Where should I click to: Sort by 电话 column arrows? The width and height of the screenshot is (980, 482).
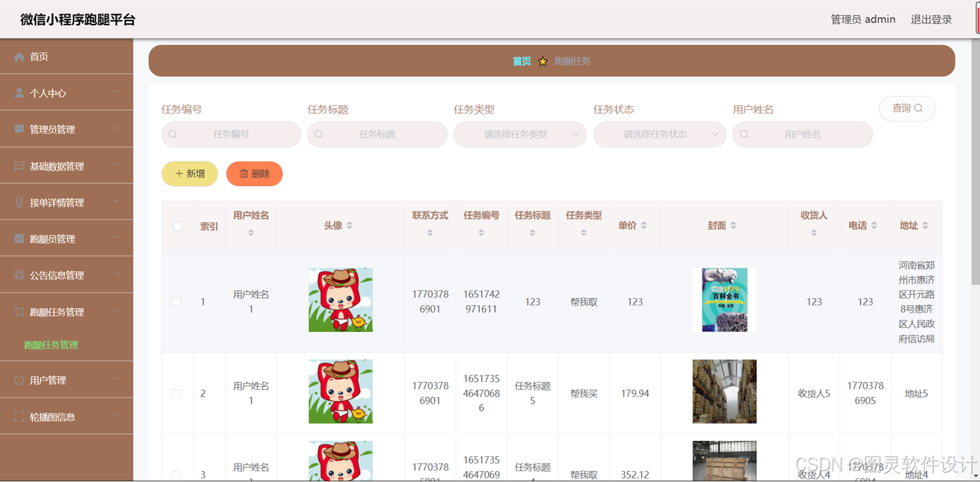pyautogui.click(x=874, y=226)
